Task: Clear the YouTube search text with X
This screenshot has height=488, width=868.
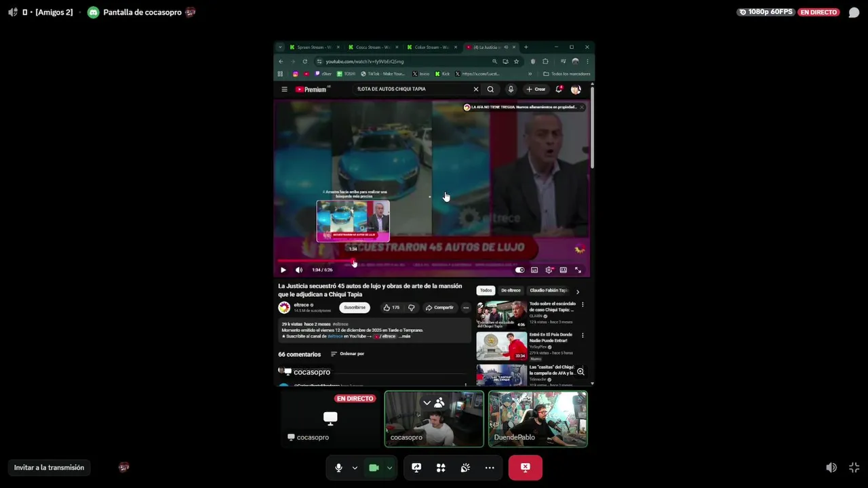Action: click(x=476, y=89)
